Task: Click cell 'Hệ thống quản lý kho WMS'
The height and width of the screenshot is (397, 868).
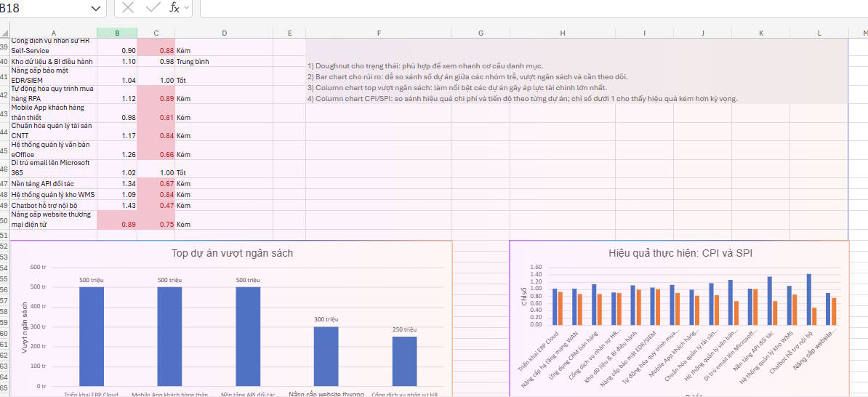Action: coord(54,194)
